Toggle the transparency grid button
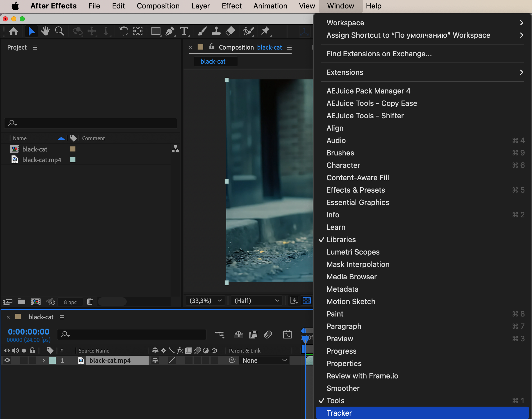 tap(307, 300)
